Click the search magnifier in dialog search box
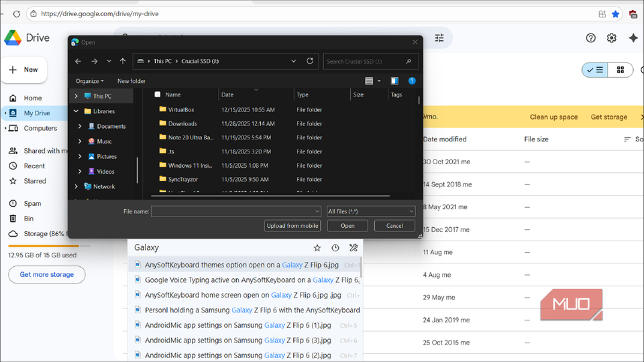 tap(409, 61)
